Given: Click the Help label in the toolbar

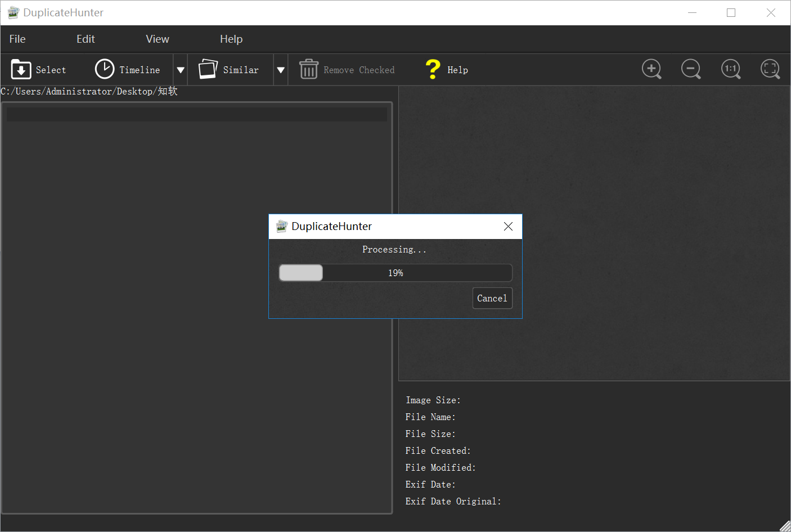Looking at the screenshot, I should click(458, 70).
